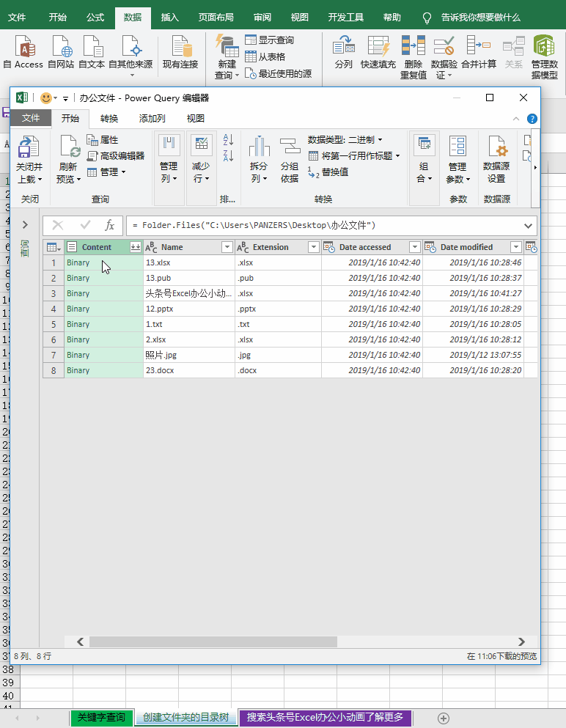Click 将第一行用作标题
Viewport: 566px width, 728px height.
[x=354, y=156]
